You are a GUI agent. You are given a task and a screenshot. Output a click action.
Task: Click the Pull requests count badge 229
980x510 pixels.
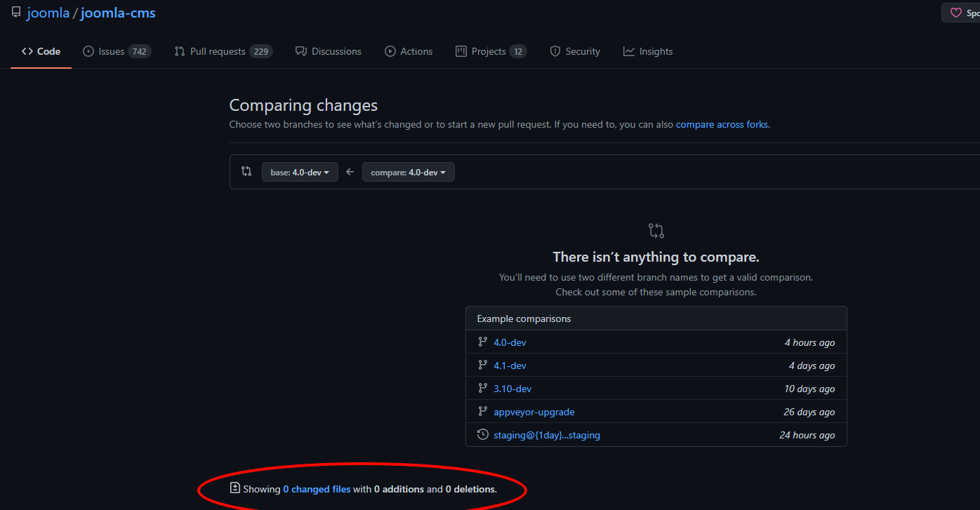click(x=261, y=51)
